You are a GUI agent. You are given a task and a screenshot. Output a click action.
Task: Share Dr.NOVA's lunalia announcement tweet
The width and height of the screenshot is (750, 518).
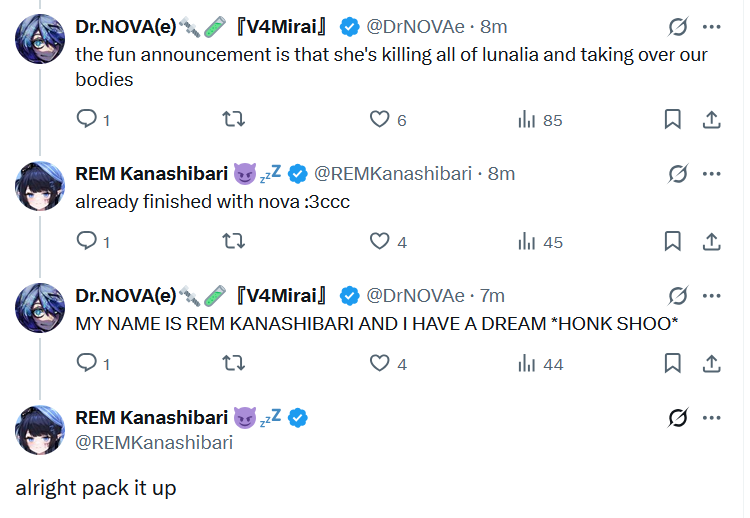point(712,120)
